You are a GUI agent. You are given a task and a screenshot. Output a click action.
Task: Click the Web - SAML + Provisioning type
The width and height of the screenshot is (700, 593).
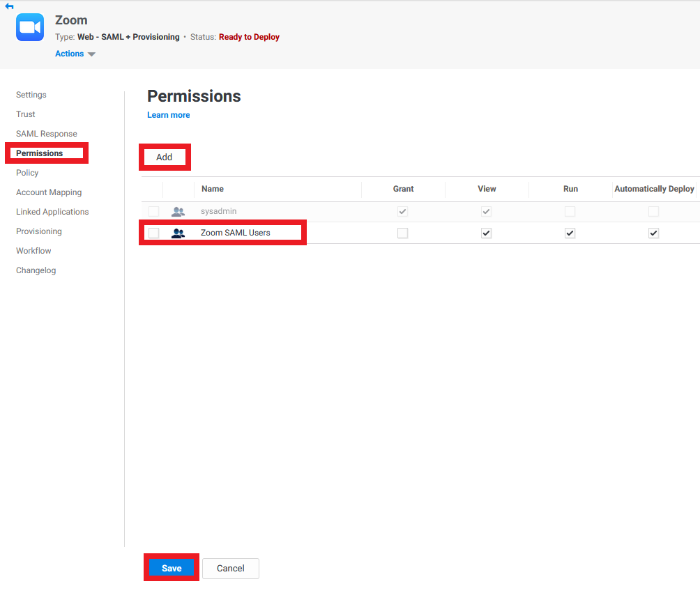click(128, 37)
